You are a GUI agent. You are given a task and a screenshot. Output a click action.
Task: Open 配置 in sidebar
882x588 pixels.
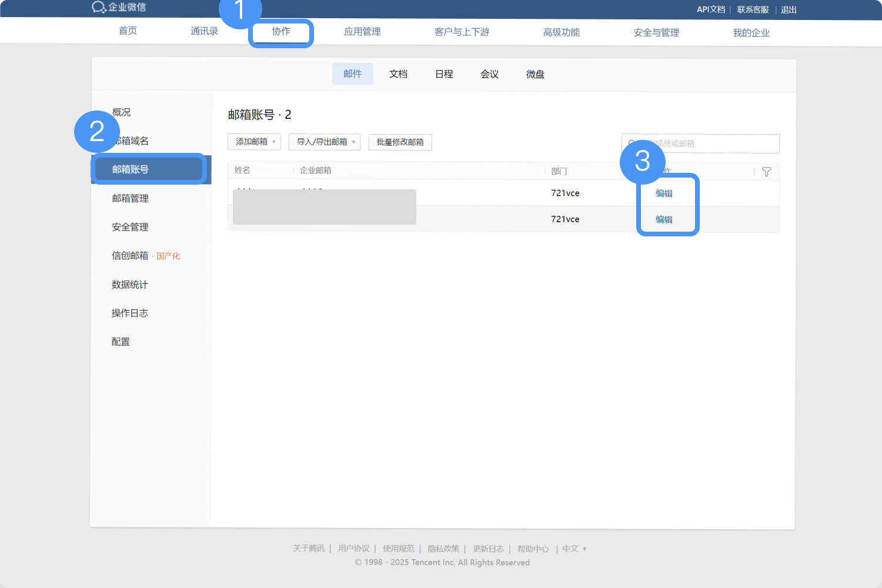click(x=121, y=342)
